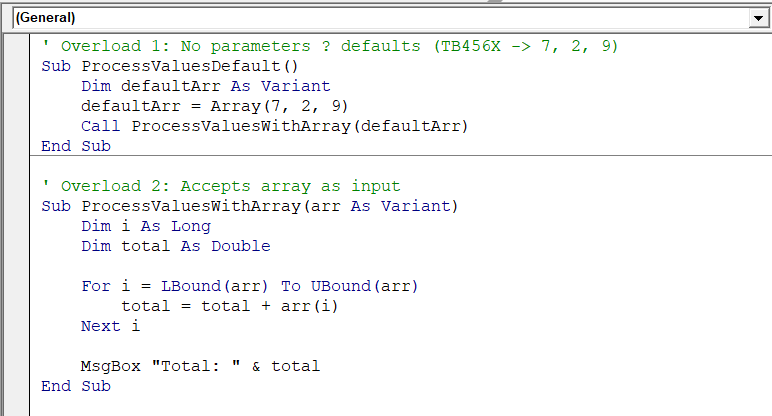The width and height of the screenshot is (772, 416).
Task: Click the Dim total As Double line
Action: (x=176, y=246)
